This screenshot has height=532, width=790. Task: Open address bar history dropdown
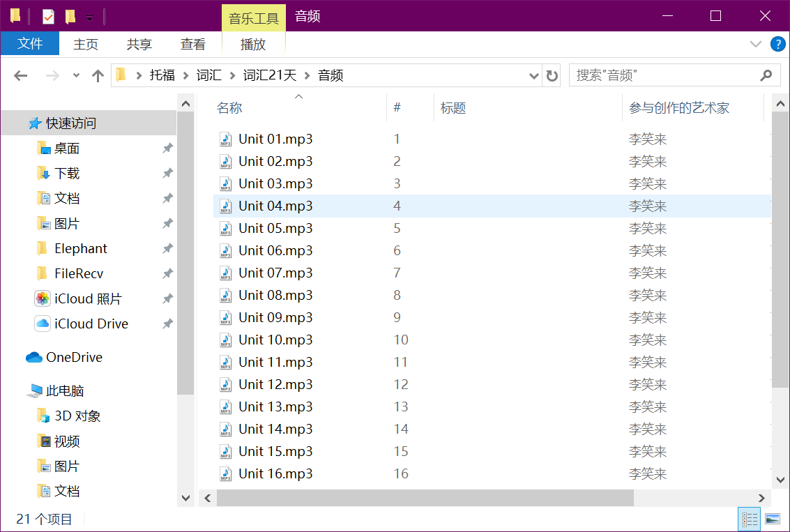(533, 75)
